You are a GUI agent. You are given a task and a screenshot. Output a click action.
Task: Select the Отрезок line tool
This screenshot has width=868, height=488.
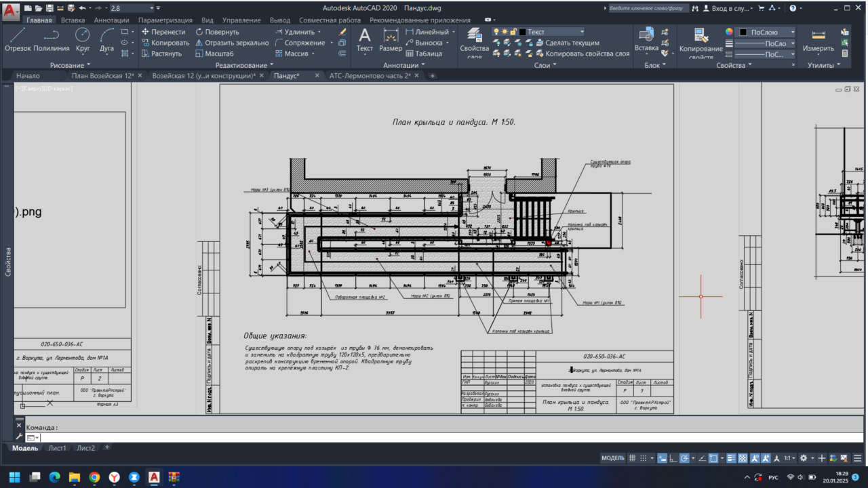[x=18, y=39]
